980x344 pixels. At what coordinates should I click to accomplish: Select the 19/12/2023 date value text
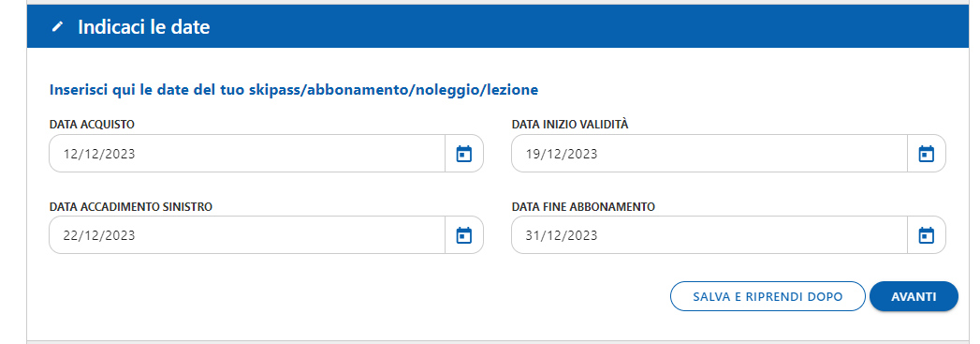562,154
